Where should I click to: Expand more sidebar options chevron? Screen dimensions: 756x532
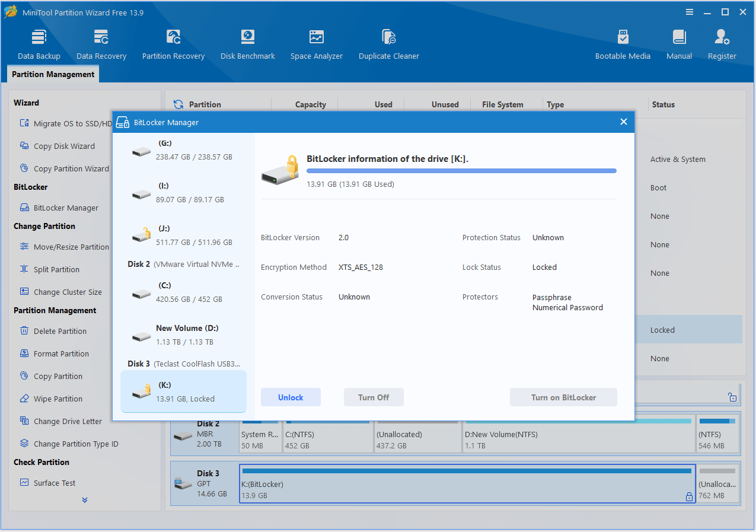click(x=85, y=500)
